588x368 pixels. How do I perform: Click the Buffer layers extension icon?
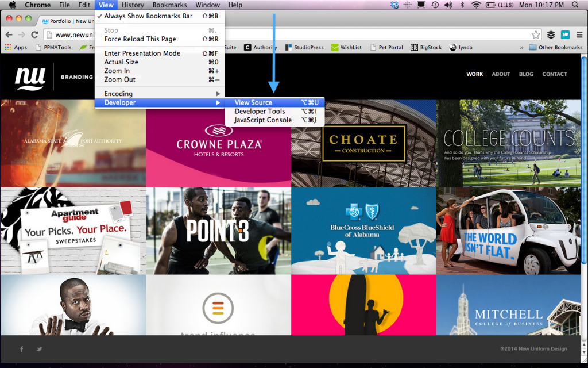pyautogui.click(x=551, y=35)
